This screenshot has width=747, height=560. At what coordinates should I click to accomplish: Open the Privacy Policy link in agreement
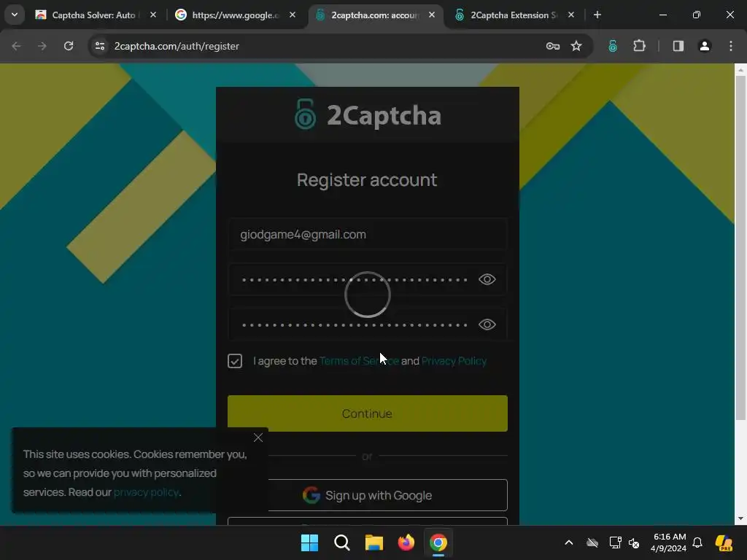(454, 361)
